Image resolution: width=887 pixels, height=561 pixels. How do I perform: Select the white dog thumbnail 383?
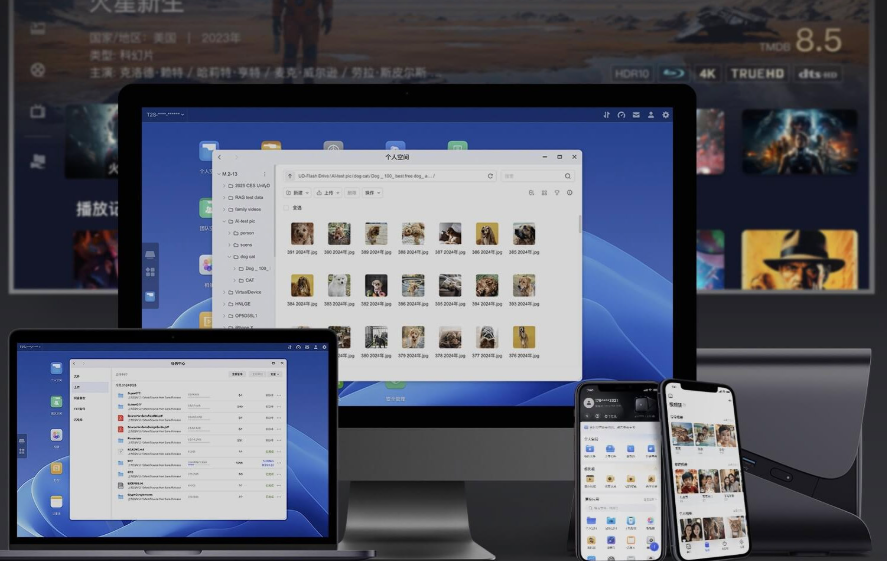coord(339,286)
